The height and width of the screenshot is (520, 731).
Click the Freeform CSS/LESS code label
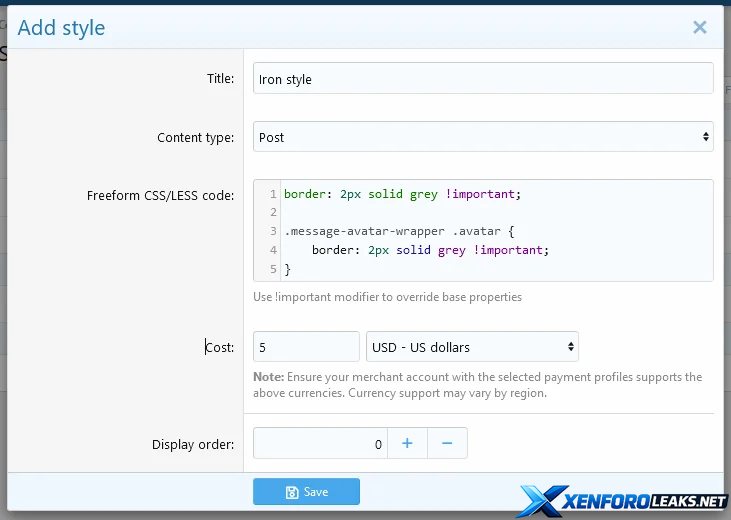coord(160,195)
